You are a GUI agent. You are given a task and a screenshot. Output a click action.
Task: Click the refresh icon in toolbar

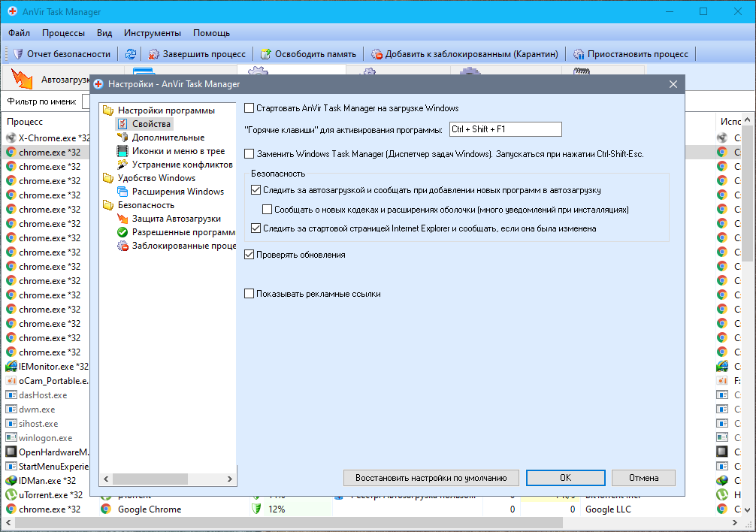(x=131, y=54)
